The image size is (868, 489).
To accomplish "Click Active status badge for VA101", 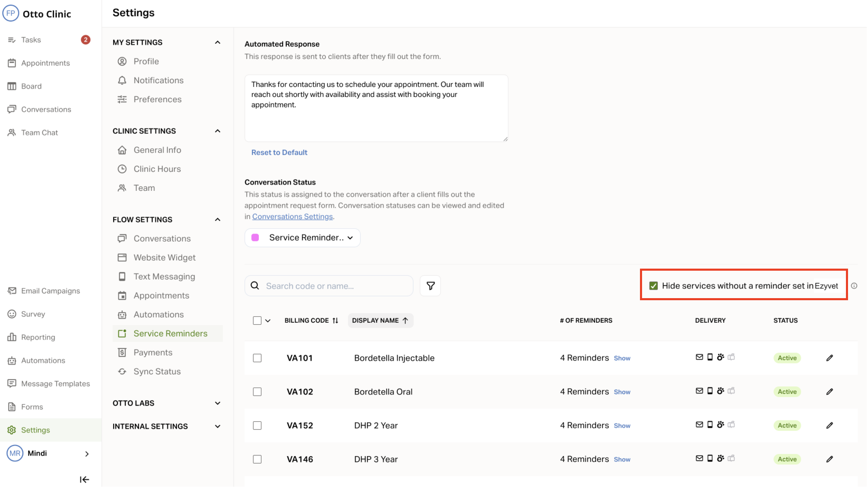I will tap(787, 358).
